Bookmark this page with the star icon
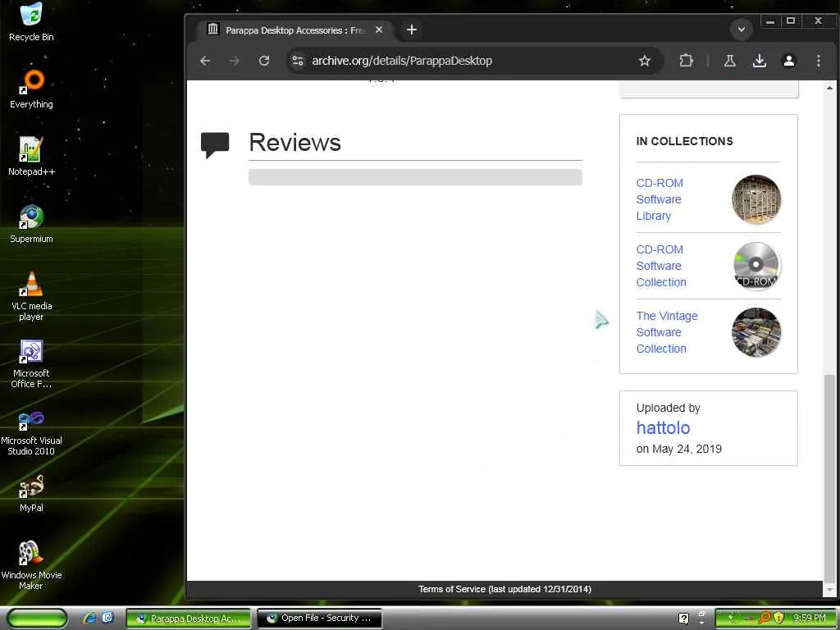Image resolution: width=840 pixels, height=630 pixels. [645, 61]
